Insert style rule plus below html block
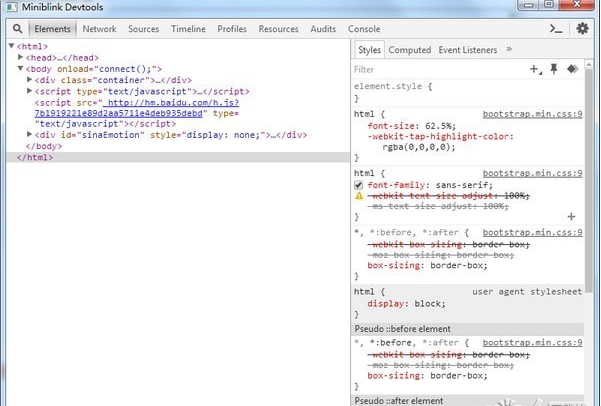 (571, 216)
